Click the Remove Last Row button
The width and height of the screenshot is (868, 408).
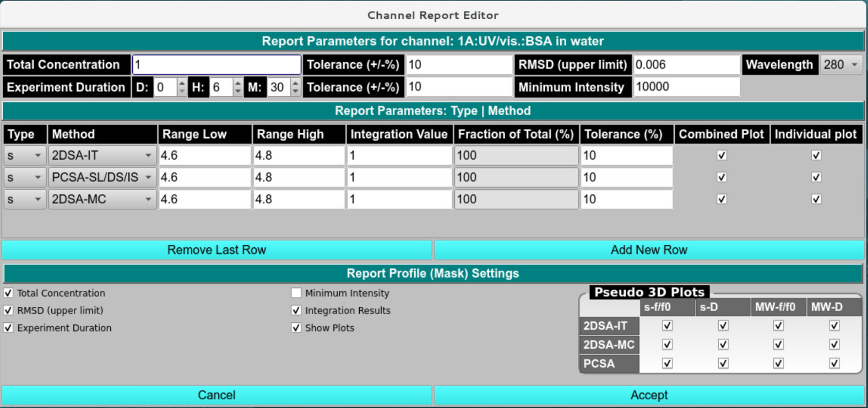(216, 250)
